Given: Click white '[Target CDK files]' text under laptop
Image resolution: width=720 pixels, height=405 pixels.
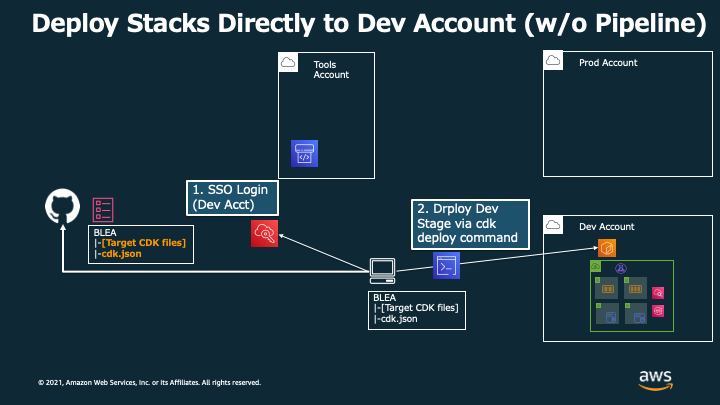Looking at the screenshot, I should [x=420, y=308].
